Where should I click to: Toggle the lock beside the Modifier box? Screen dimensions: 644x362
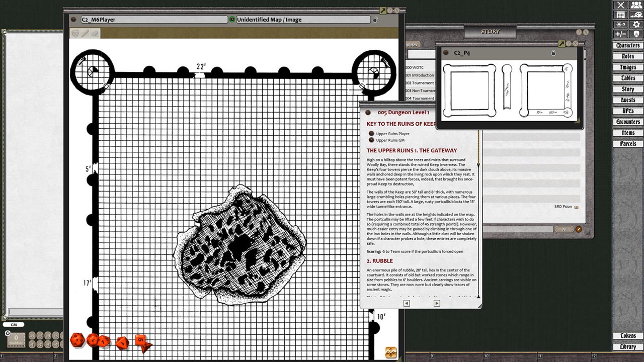point(8,334)
